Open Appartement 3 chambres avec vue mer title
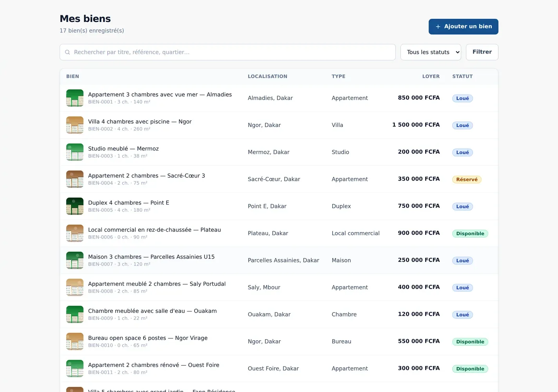Viewport: 558px width, 392px height. [x=160, y=94]
